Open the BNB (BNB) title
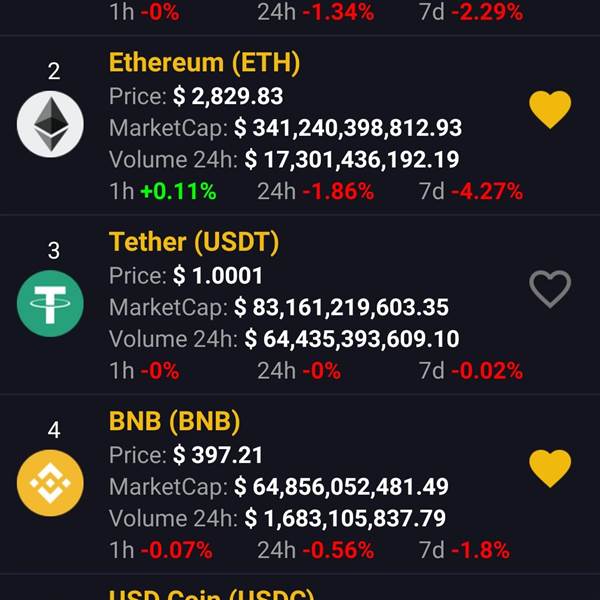 (174, 422)
